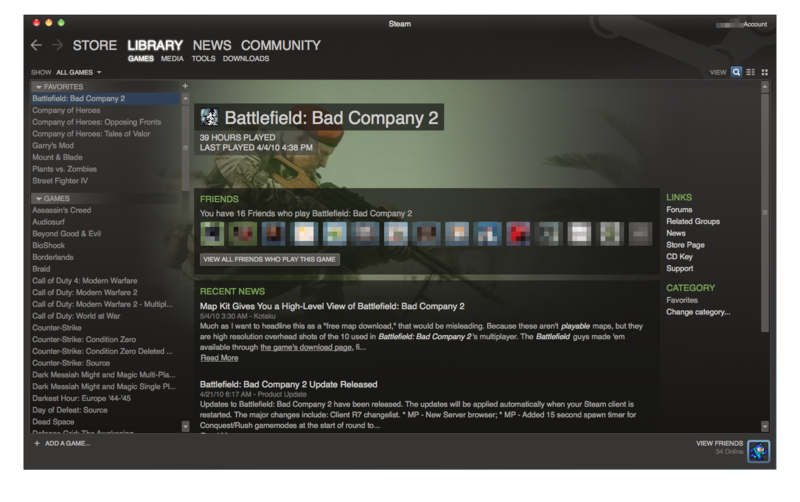This screenshot has height=502, width=800.
Task: Select Dead Space in Games
Action: pos(106,422)
